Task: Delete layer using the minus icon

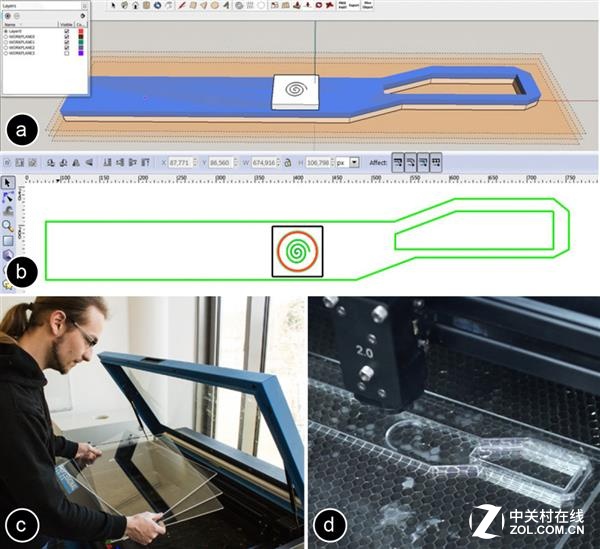Action: (16, 16)
